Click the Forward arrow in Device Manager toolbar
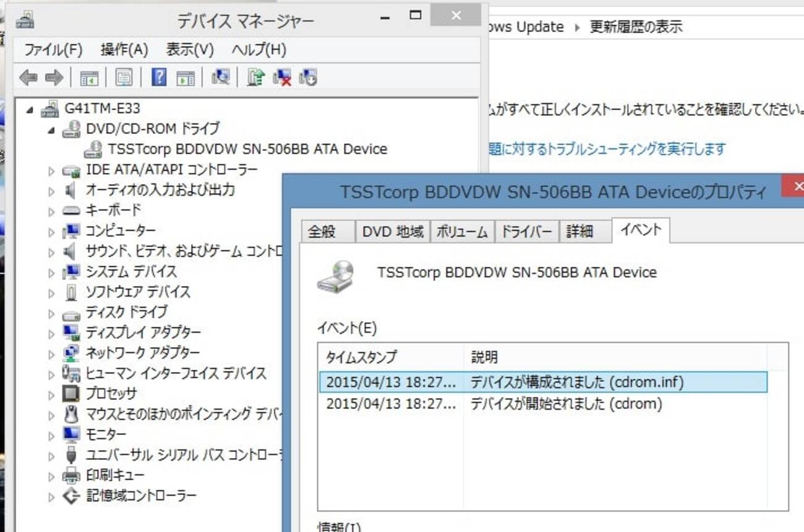This screenshot has width=804, height=532. pos(54,77)
